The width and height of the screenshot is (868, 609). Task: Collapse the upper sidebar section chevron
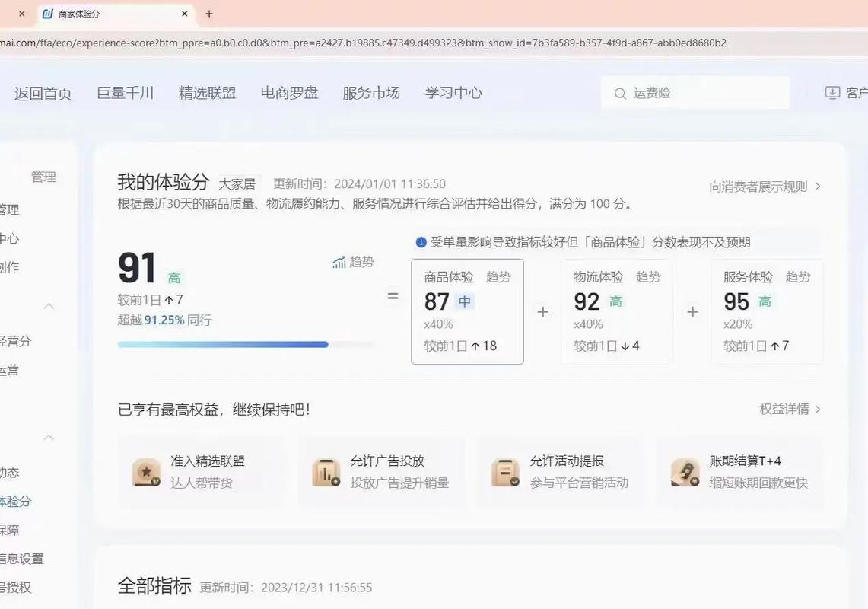click(49, 305)
